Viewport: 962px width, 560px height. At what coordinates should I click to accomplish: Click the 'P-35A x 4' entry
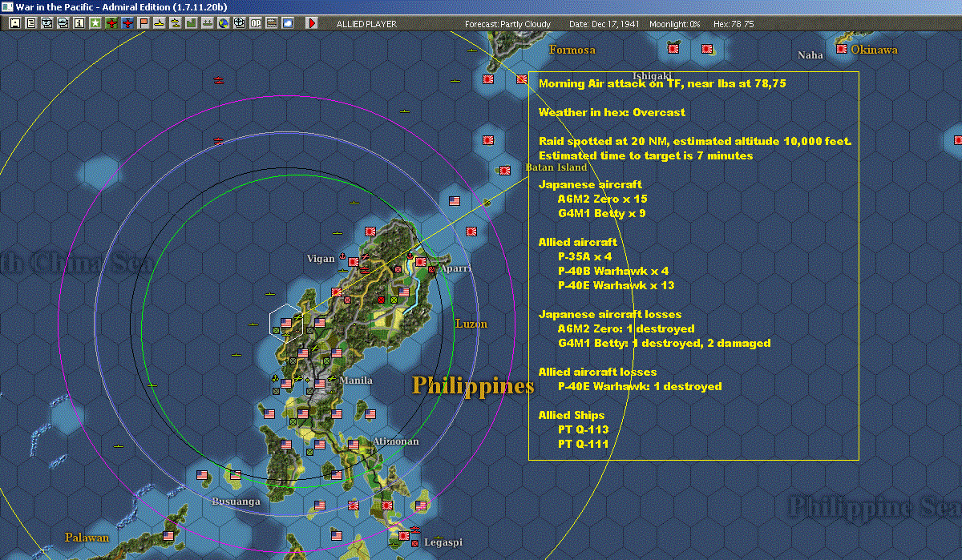[x=584, y=256]
